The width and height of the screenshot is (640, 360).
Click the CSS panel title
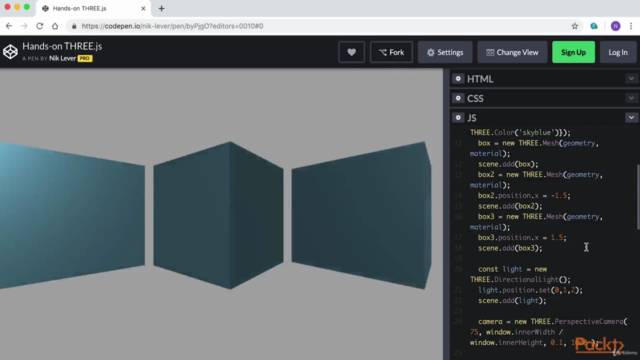click(475, 98)
